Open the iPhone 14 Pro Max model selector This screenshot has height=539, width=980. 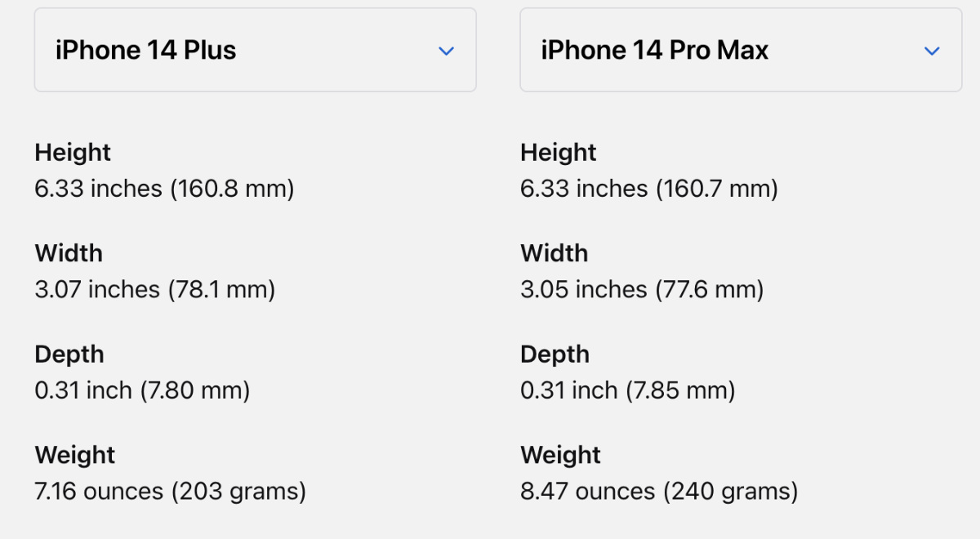click(741, 51)
